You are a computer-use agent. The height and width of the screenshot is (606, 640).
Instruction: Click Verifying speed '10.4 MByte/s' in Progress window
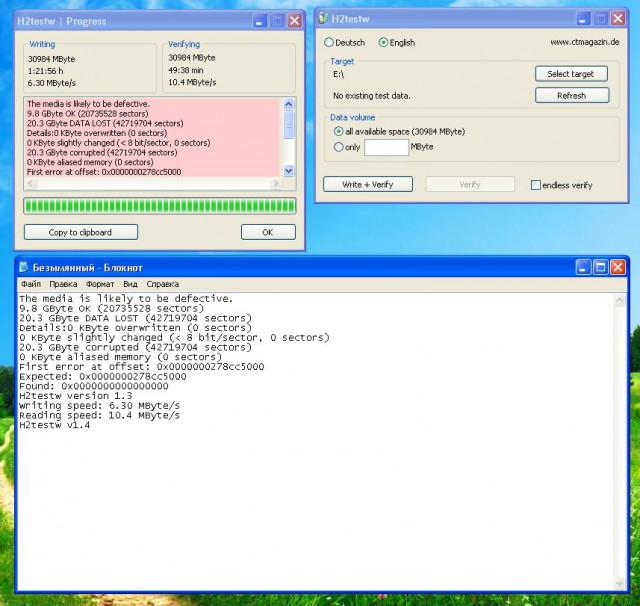click(x=192, y=82)
